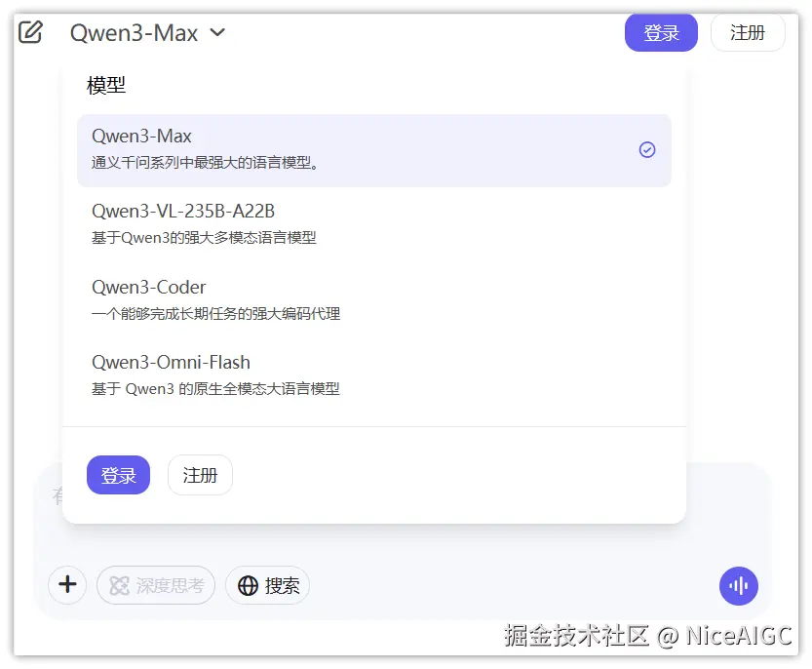The height and width of the screenshot is (669, 812).
Task: Click description 一个能够完成长期任务的强大编码代理
Action: pos(216,313)
